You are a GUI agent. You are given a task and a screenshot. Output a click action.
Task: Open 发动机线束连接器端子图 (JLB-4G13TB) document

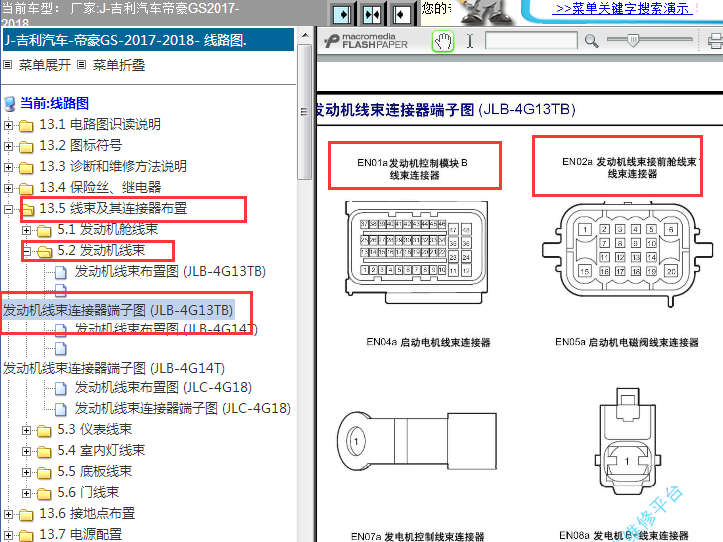point(118,310)
